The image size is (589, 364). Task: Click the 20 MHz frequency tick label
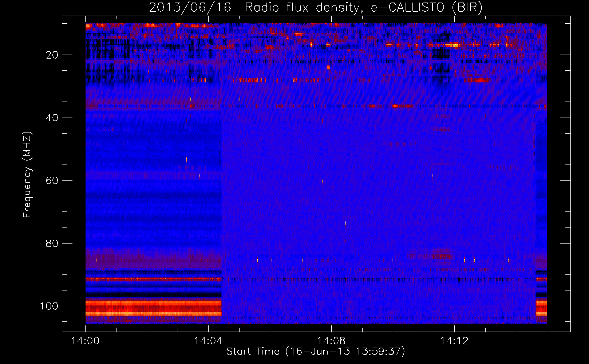pyautogui.click(x=52, y=55)
